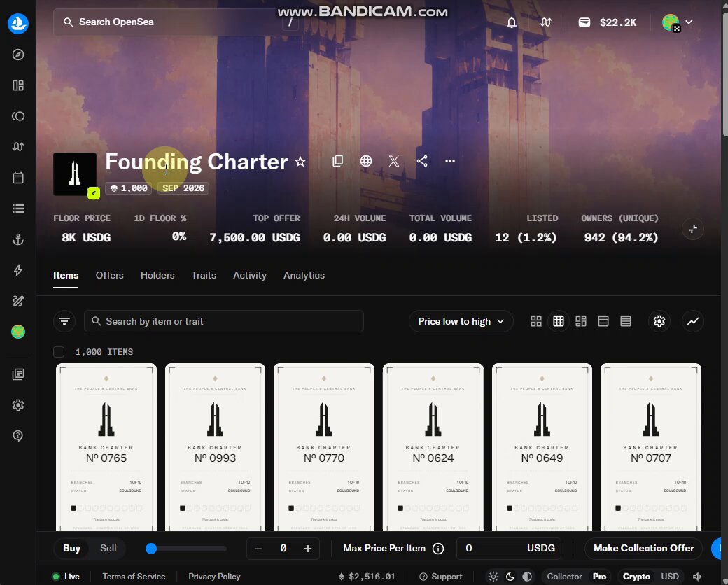Click the Support link in the footer

pyautogui.click(x=440, y=577)
